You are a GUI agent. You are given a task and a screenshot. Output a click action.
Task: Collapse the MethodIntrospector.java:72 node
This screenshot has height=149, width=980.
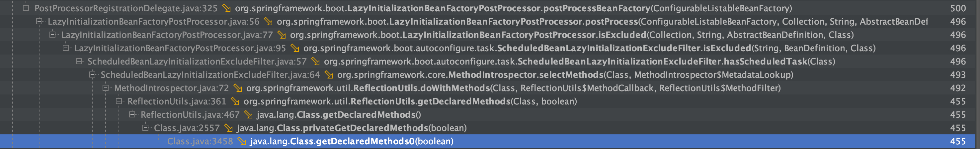[x=105, y=88]
